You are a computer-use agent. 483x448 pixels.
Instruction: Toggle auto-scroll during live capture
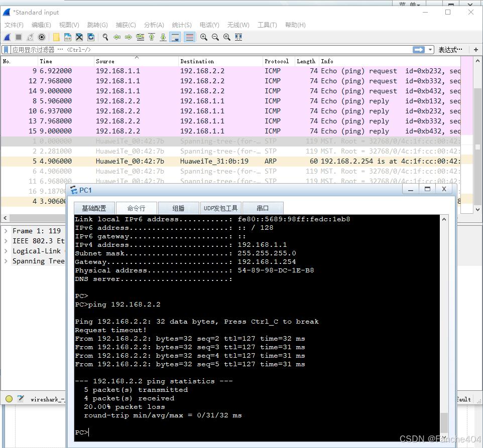(x=175, y=37)
